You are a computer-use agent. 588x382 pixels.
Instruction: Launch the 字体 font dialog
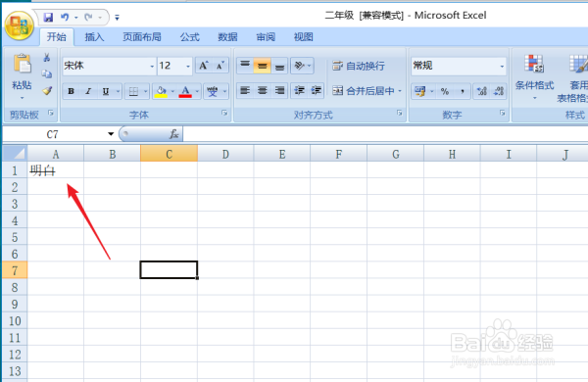click(x=224, y=113)
